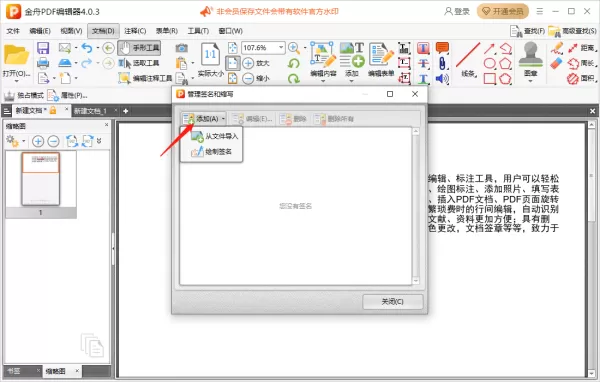Open the 编辑(E) menu
The height and width of the screenshot is (382, 600).
(40, 31)
